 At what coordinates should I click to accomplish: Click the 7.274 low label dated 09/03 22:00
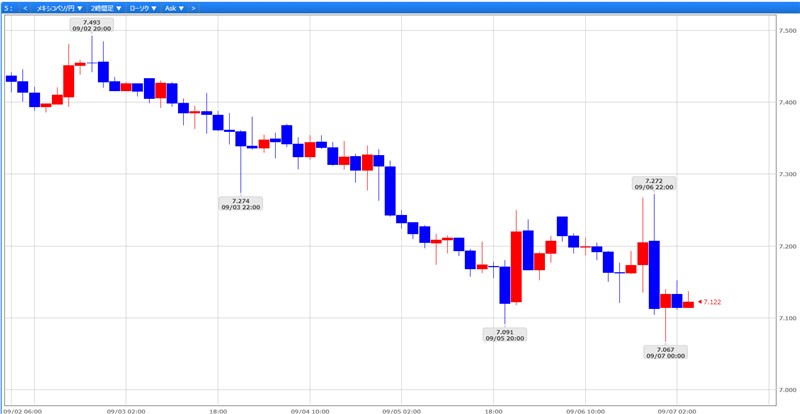point(240,204)
